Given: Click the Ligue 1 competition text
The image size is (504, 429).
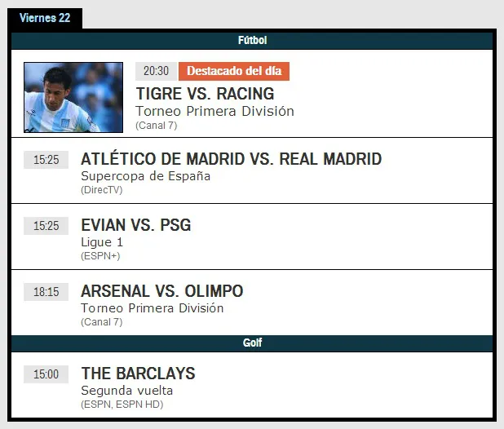Looking at the screenshot, I should tap(102, 242).
